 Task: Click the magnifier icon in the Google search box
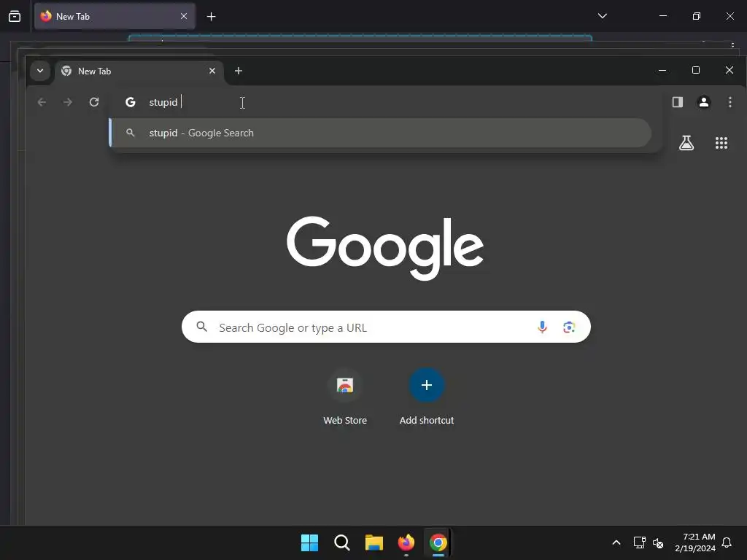tap(202, 327)
